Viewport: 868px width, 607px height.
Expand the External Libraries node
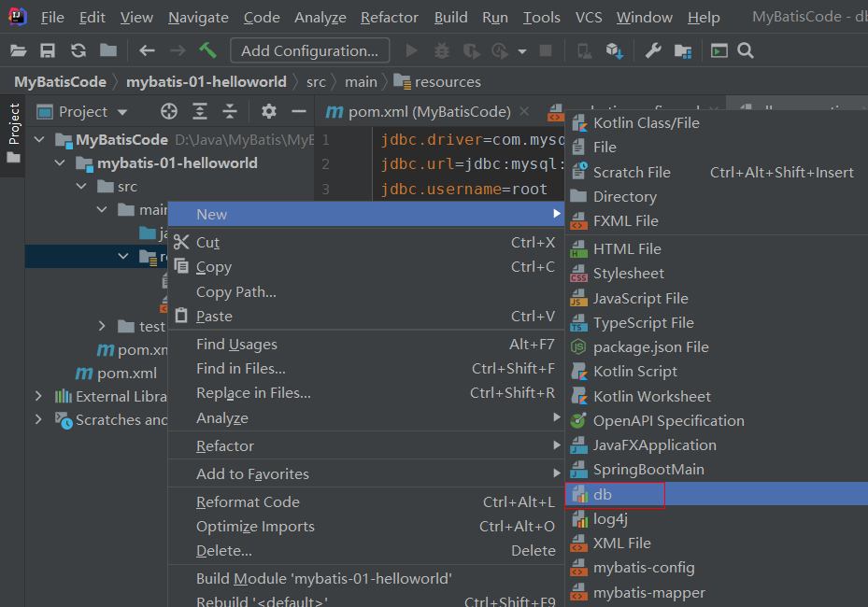38,396
